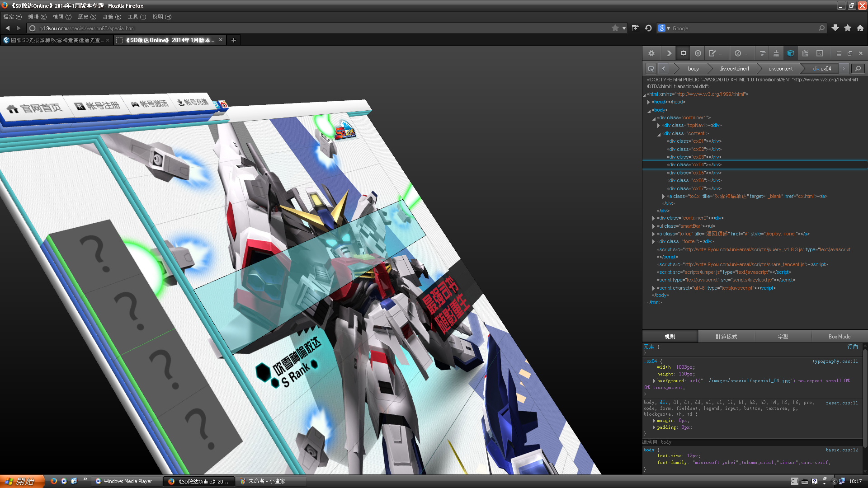This screenshot has width=868, height=488.
Task: Open reset.css:11 source link
Action: point(842,403)
